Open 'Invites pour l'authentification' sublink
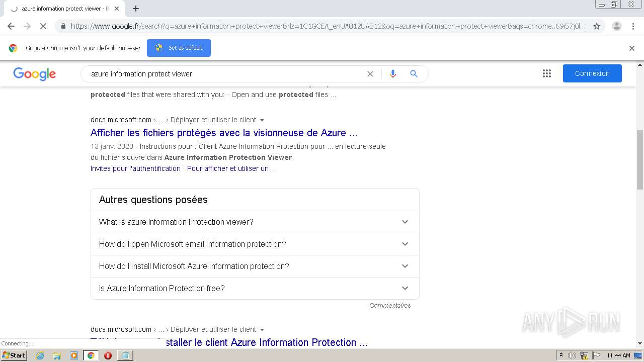Image resolution: width=644 pixels, height=362 pixels. 135,168
